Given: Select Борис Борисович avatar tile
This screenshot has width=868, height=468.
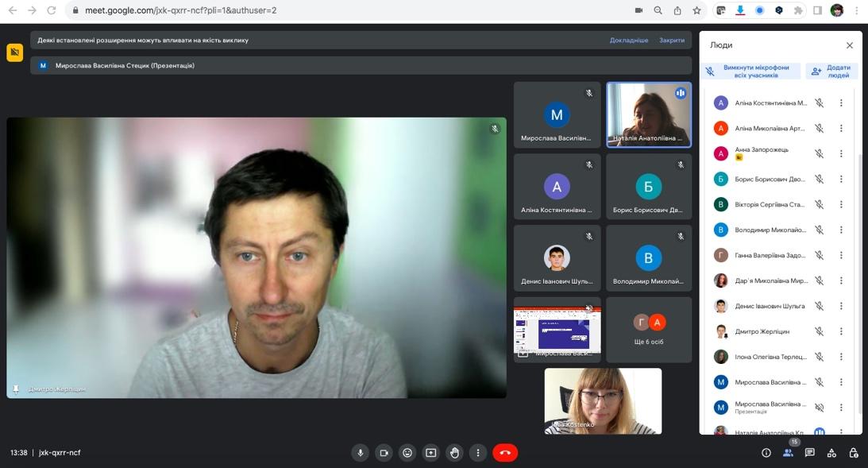Looking at the screenshot, I should pyautogui.click(x=649, y=187).
